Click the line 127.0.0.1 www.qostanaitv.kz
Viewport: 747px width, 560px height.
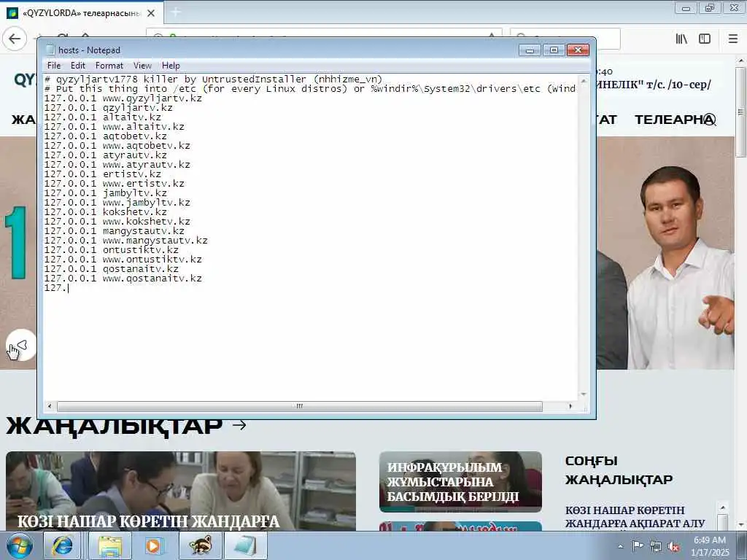pyautogui.click(x=123, y=279)
